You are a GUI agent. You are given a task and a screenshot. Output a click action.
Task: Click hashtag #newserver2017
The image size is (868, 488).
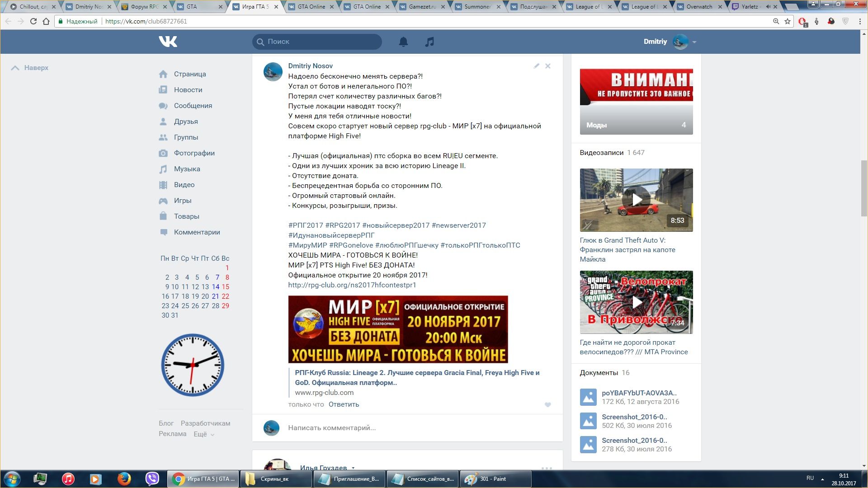(x=459, y=225)
